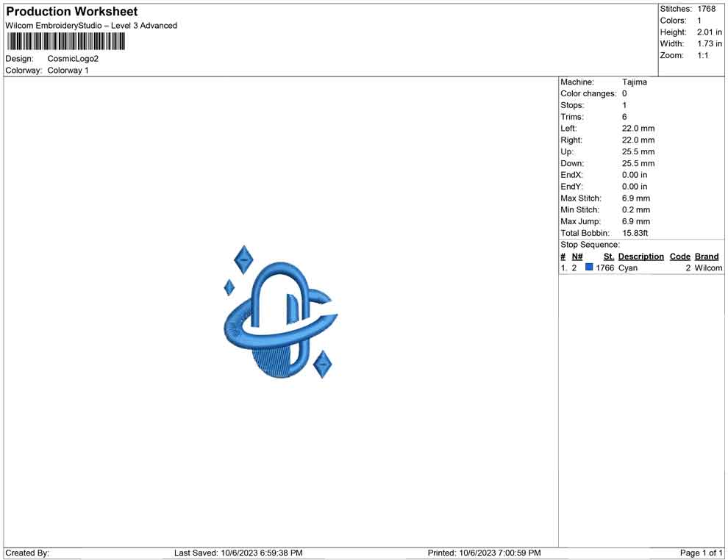Click the St. column header
Image resolution: width=728 pixels, height=560 pixels.
609,256
